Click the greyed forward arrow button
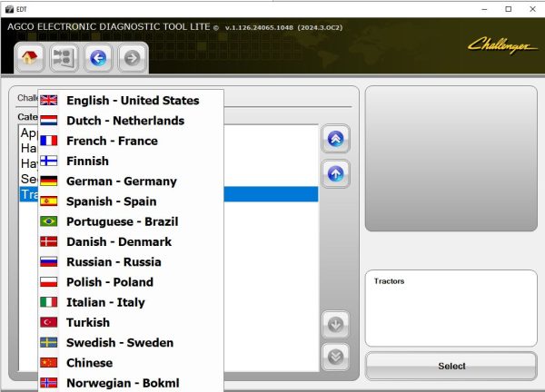The width and height of the screenshot is (545, 392). (132, 58)
